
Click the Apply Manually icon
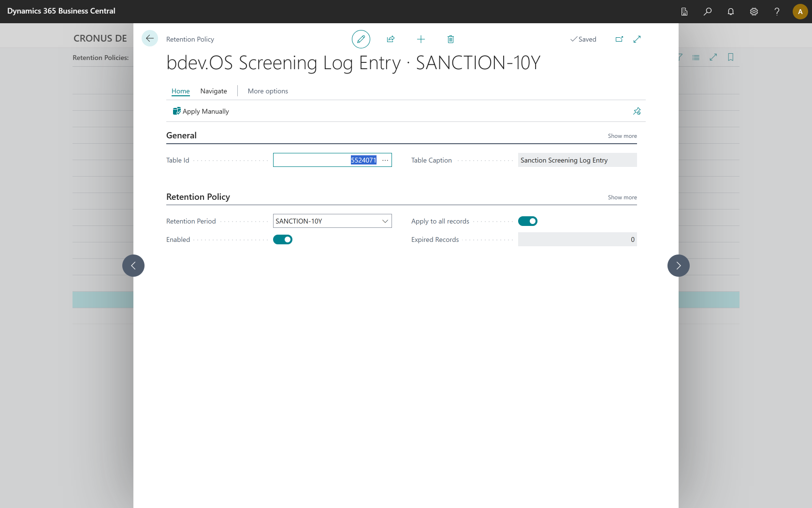[176, 111]
